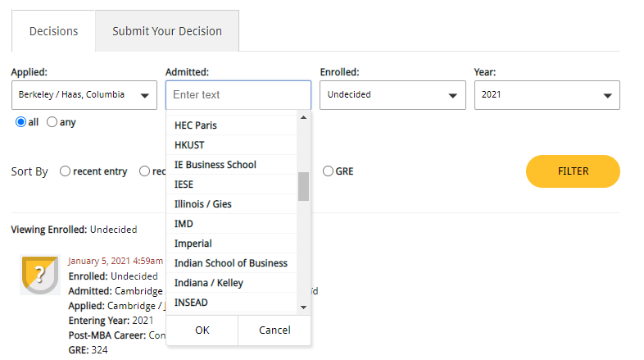Click the Year dropdown arrow
This screenshot has width=644, height=360.
pos(607,96)
